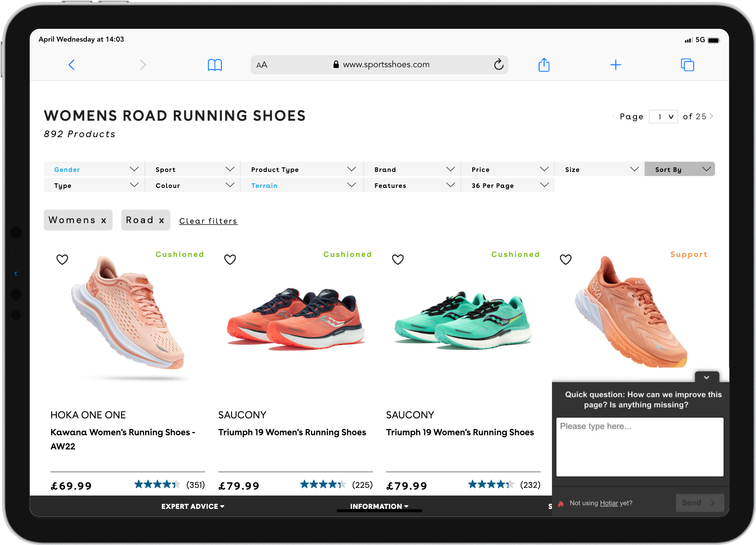Open Kawana Women's Running Shoes - AW22 title
756x545 pixels.
[123, 439]
